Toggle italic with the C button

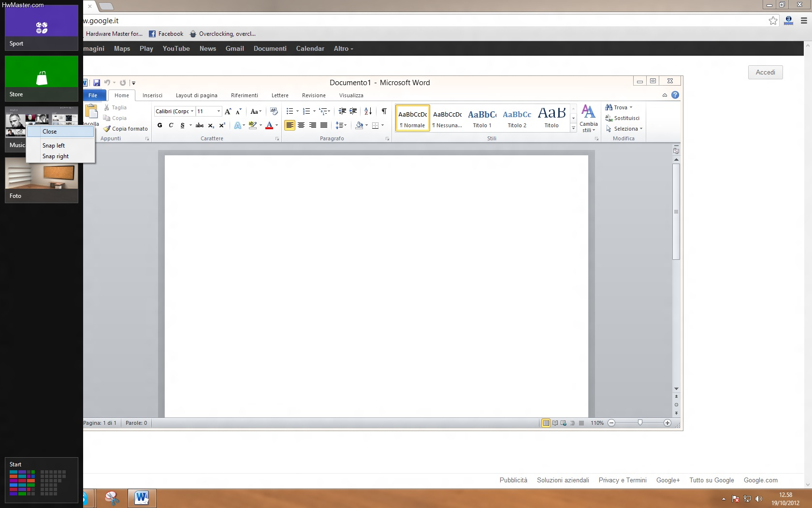tap(171, 125)
